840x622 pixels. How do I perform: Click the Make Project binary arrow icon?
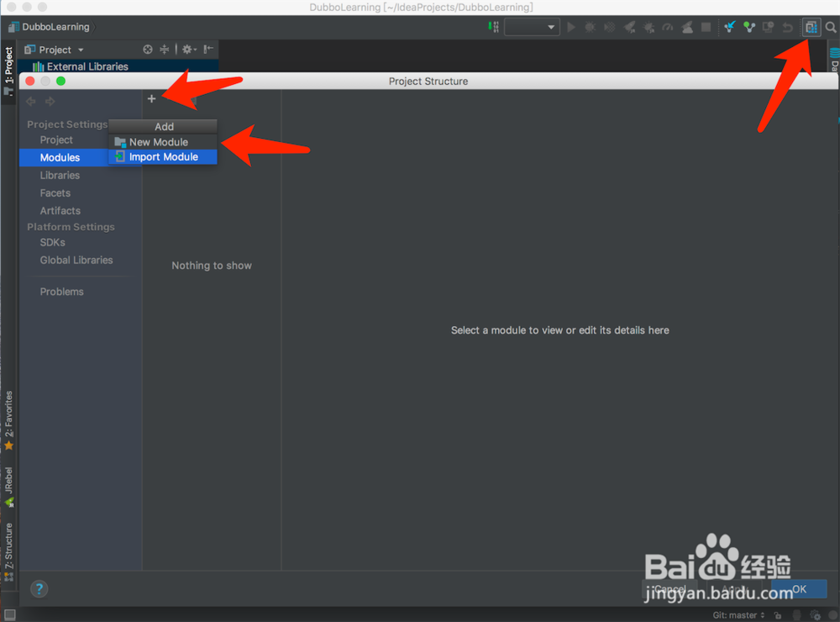pos(493,27)
